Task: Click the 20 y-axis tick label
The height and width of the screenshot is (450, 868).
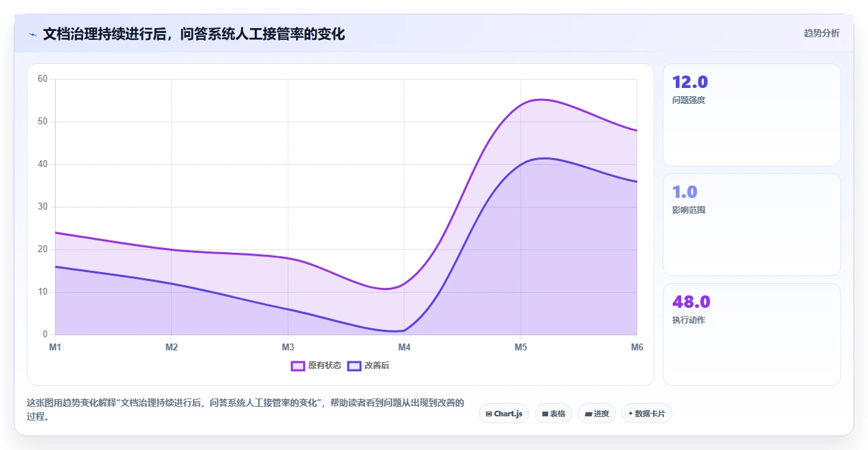Action: point(43,249)
